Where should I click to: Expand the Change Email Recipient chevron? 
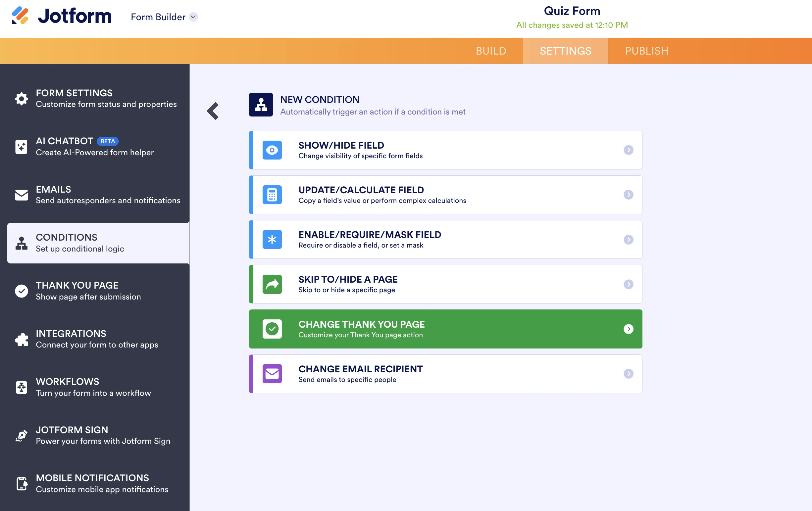(629, 374)
